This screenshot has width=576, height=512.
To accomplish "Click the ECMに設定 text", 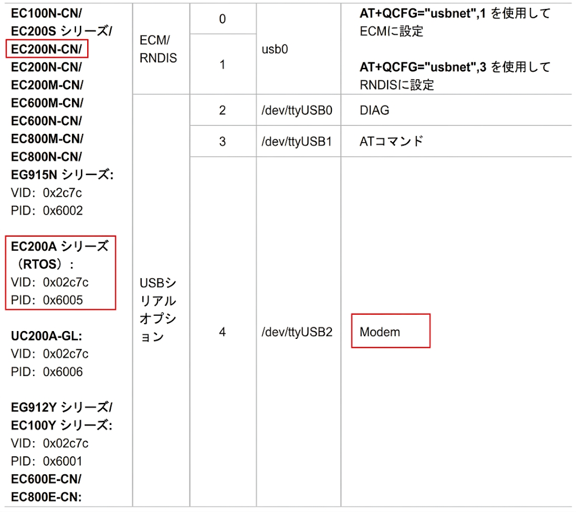I will coord(391,31).
